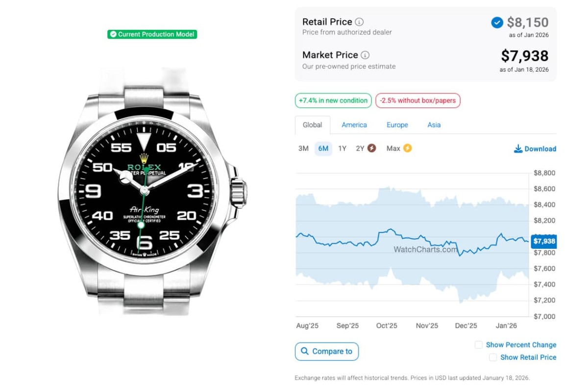Enable Show Percent Change checkbox
Screen dimensions: 588x389
[479, 345]
